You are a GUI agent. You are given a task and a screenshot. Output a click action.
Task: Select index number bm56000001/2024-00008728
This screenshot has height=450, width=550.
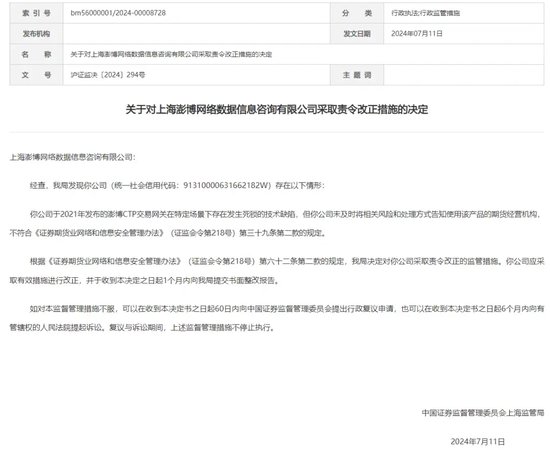coord(118,13)
